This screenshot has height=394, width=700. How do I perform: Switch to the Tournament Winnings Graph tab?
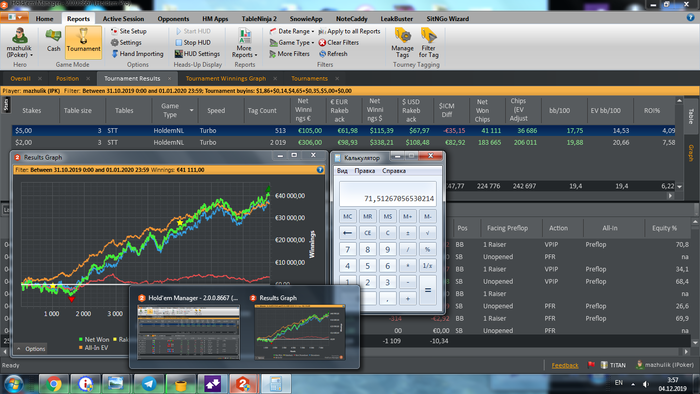tap(225, 79)
